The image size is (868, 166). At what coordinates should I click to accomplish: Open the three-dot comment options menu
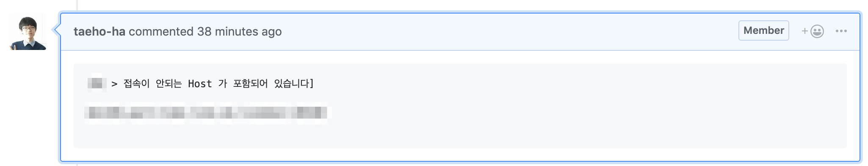[x=841, y=31]
